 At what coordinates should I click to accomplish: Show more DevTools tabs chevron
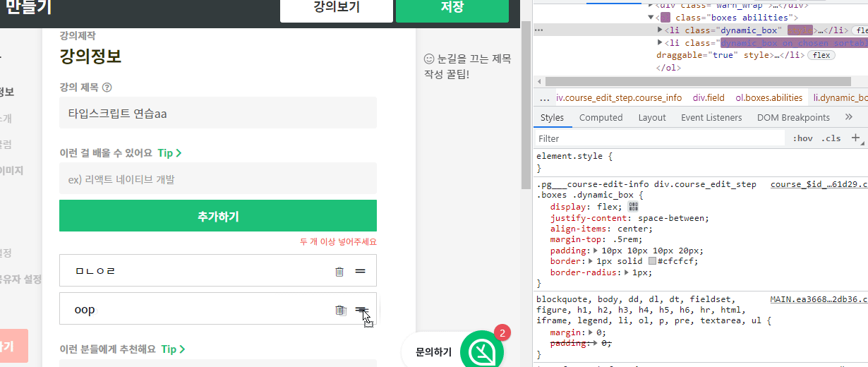click(x=849, y=117)
